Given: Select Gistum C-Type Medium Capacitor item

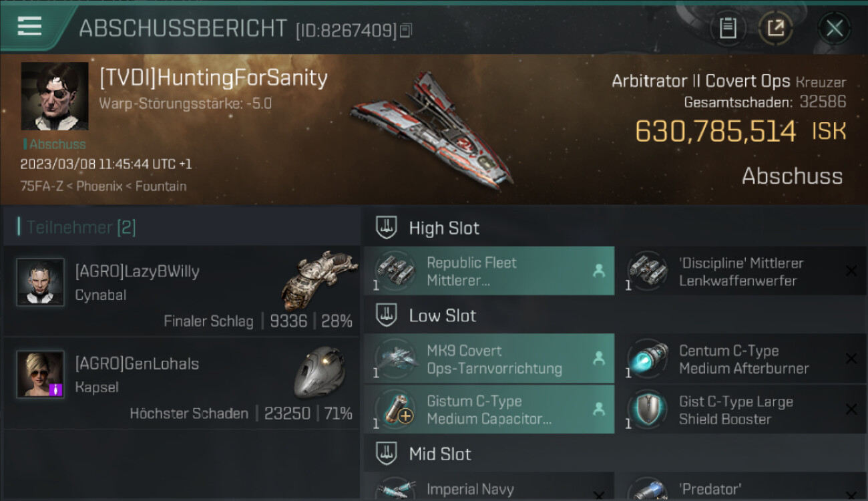Looking at the screenshot, I should coord(489,409).
